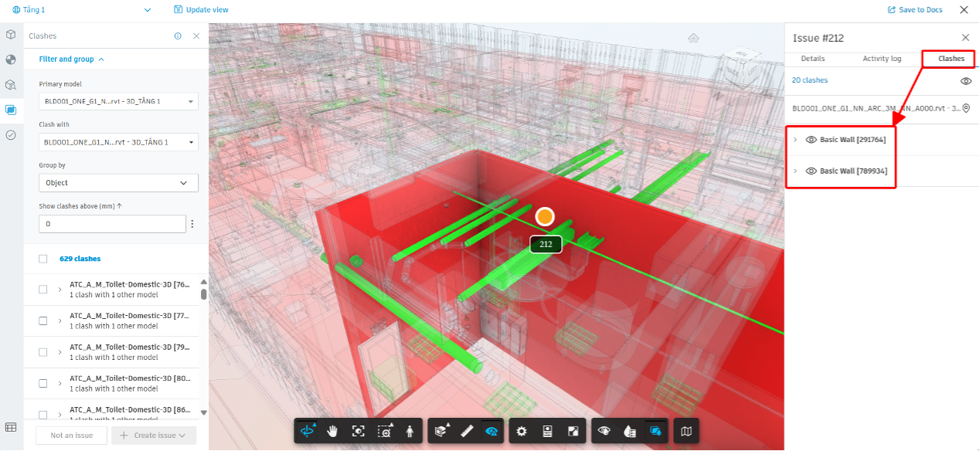Expand the Basic Wall [789934] row
The width and height of the screenshot is (980, 451).
[x=795, y=171]
